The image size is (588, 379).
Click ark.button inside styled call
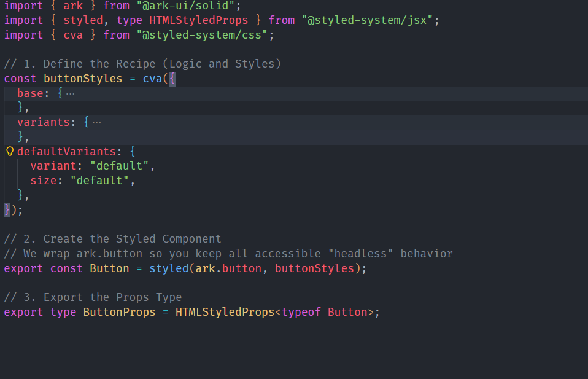tap(228, 268)
